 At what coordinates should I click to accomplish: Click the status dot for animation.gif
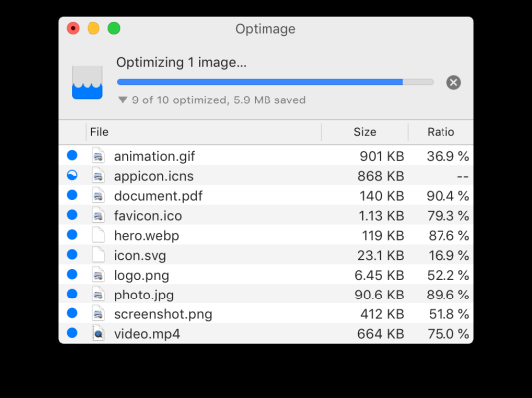pyautogui.click(x=72, y=155)
